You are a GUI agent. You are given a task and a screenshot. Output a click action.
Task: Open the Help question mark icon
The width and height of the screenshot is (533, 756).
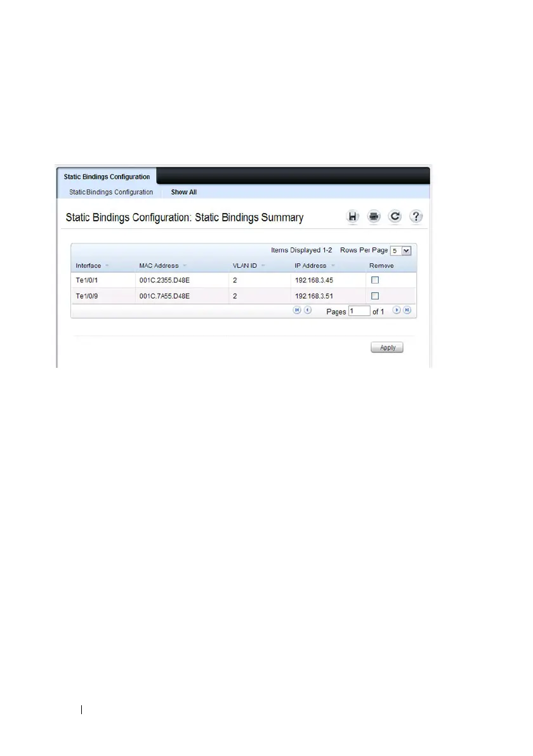416,217
